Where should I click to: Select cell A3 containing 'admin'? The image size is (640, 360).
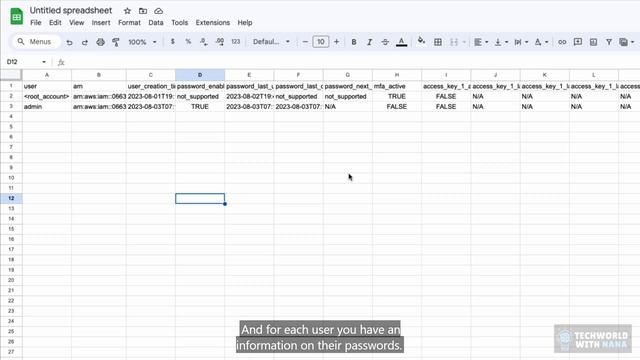(47, 107)
